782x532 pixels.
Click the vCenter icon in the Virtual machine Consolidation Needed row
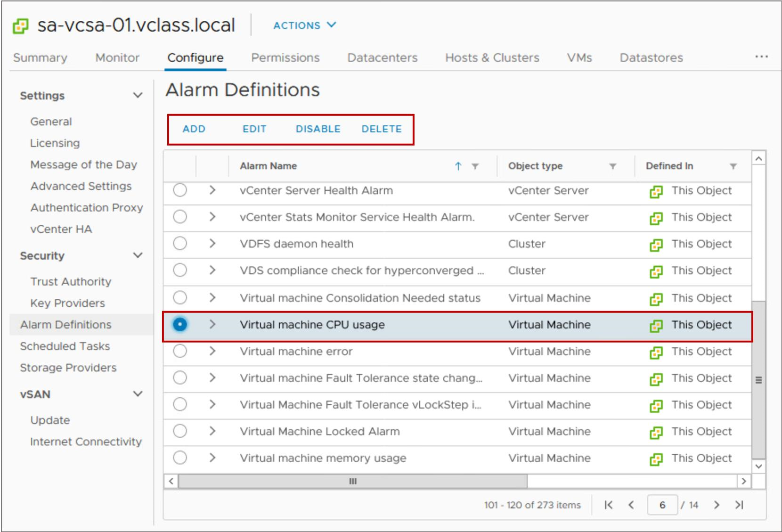pos(656,299)
